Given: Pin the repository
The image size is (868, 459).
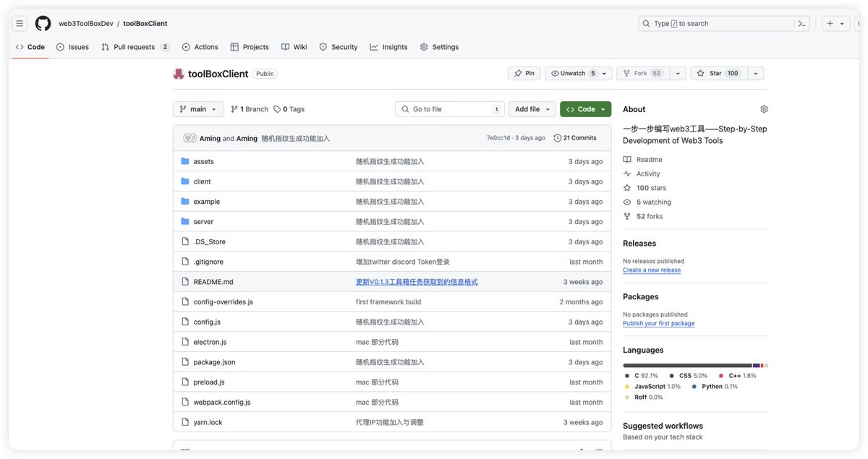Looking at the screenshot, I should pos(524,74).
